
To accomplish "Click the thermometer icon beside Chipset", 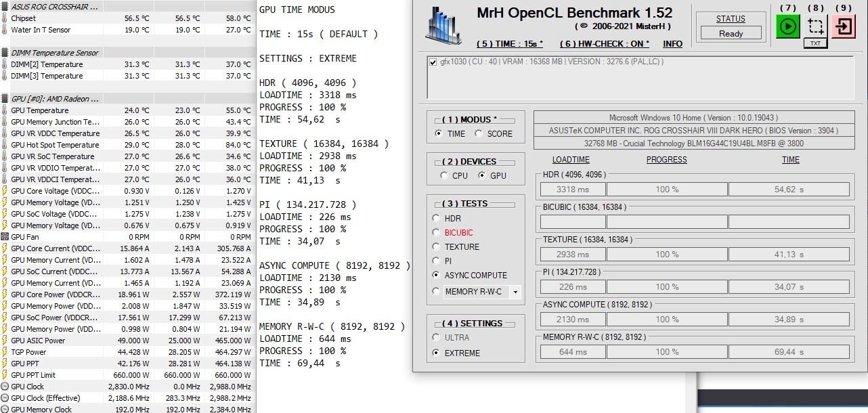I will [x=5, y=18].
